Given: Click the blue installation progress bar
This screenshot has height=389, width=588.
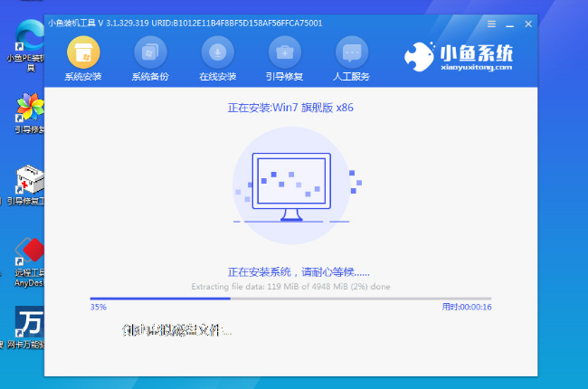Looking at the screenshot, I should pos(289,298).
